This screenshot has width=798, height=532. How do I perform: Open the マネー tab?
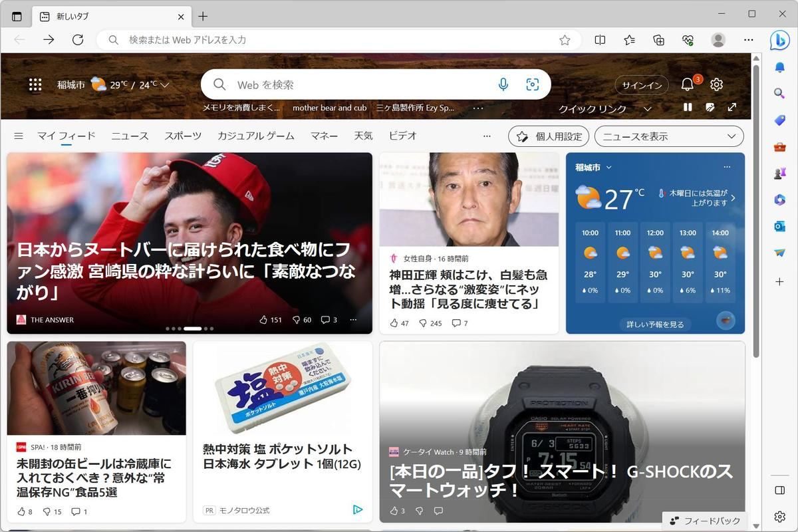324,136
